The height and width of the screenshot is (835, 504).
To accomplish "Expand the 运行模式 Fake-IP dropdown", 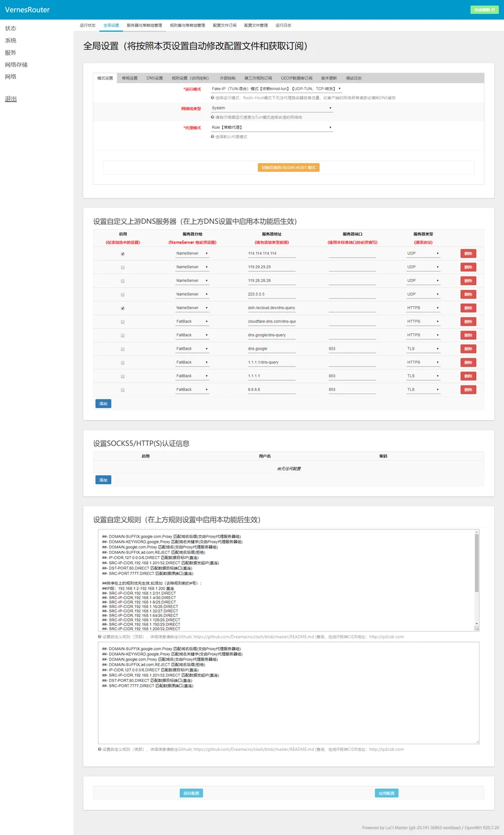I will click(x=276, y=89).
